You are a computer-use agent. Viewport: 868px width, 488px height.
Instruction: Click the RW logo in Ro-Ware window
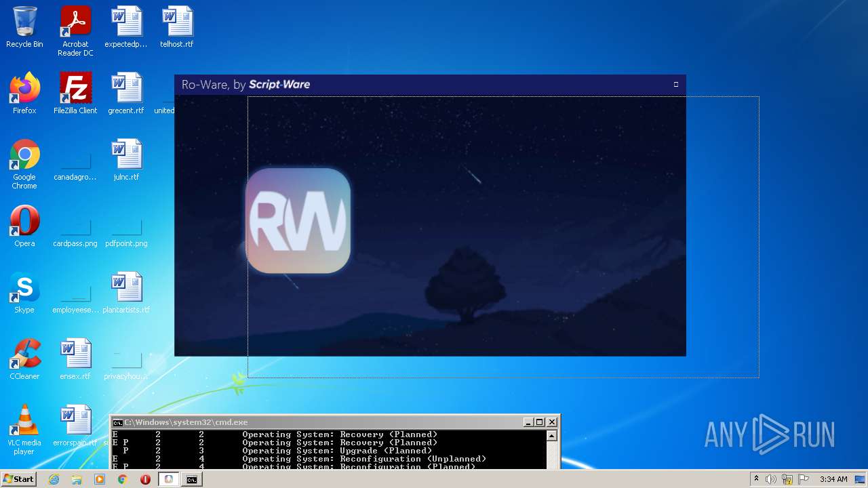point(298,221)
